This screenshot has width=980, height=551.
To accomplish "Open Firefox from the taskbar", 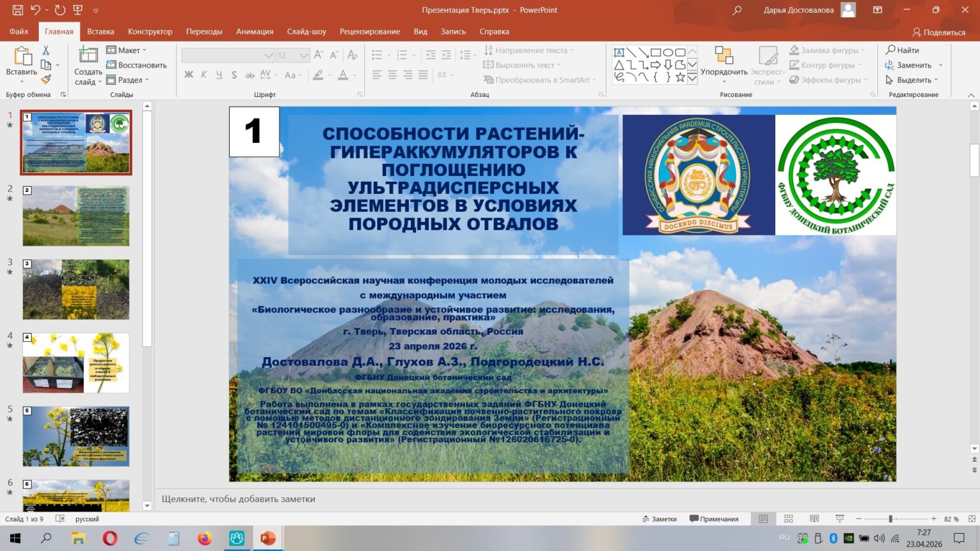I will tap(205, 539).
